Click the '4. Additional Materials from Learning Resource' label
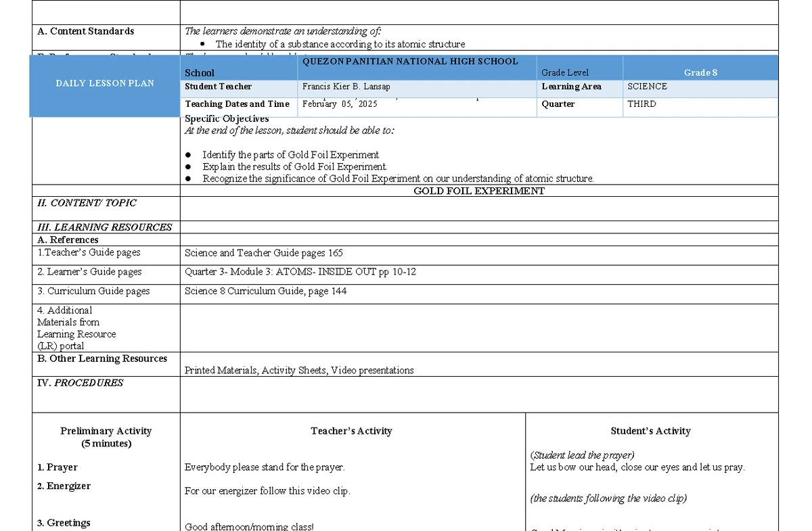This screenshot has width=812, height=531. tap(76, 328)
